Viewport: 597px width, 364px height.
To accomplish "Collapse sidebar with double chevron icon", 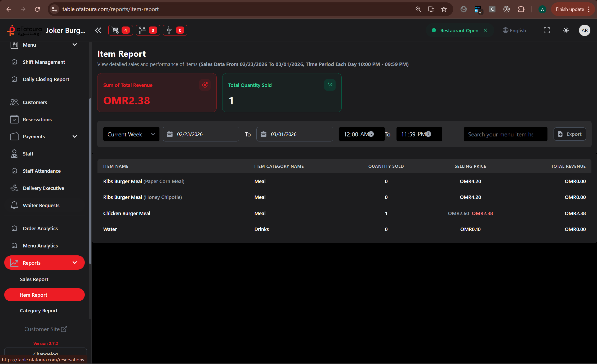I will click(98, 30).
